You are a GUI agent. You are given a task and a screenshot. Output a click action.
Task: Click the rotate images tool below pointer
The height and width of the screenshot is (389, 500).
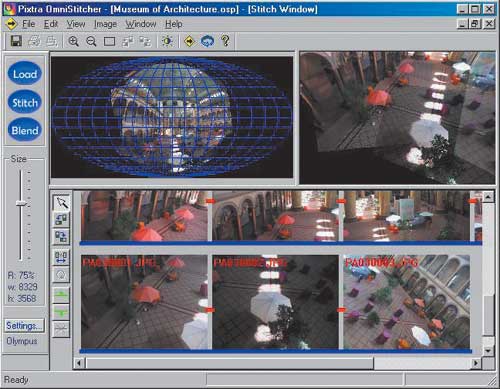coord(61,219)
